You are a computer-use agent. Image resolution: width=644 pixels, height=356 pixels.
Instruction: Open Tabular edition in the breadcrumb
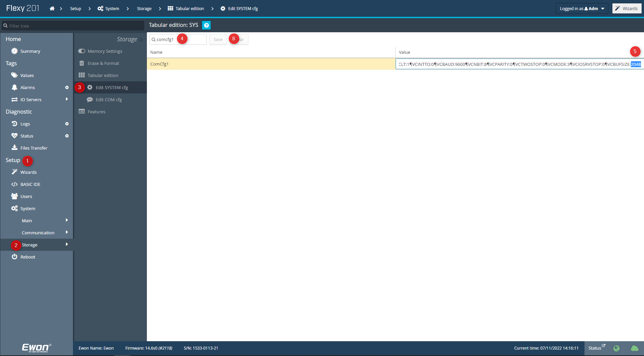[x=186, y=9]
